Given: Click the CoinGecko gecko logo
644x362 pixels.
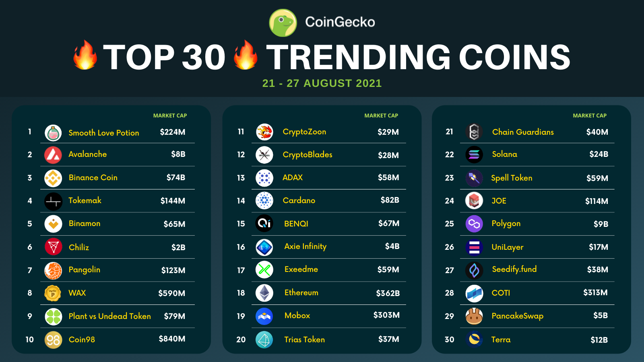Looking at the screenshot, I should tap(283, 23).
